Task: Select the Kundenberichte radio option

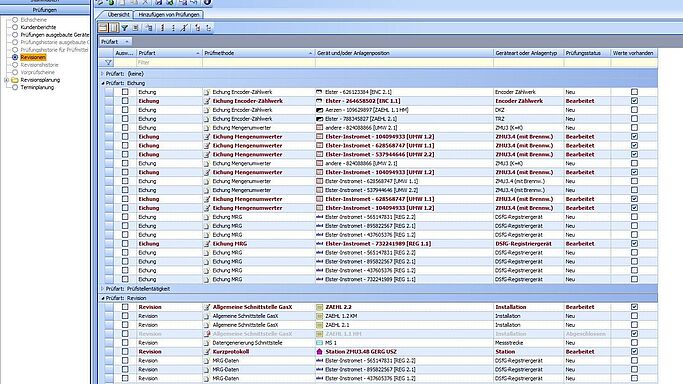Action: click(x=15, y=27)
